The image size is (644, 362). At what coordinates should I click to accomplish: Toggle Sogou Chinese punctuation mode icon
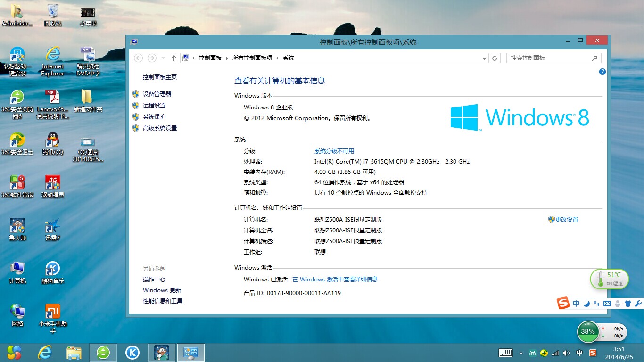[x=597, y=304]
